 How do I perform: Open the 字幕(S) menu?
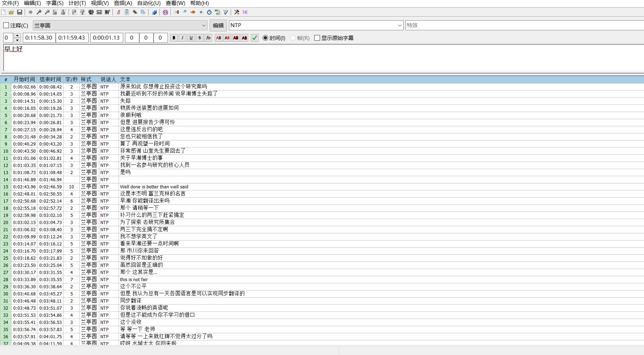click(x=55, y=3)
